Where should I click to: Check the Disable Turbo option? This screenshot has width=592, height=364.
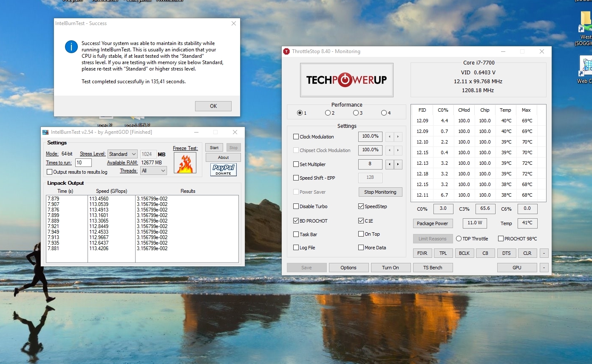click(296, 206)
